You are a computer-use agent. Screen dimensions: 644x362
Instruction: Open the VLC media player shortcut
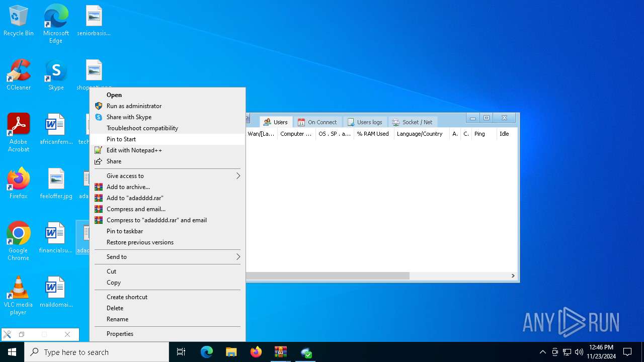click(x=19, y=296)
